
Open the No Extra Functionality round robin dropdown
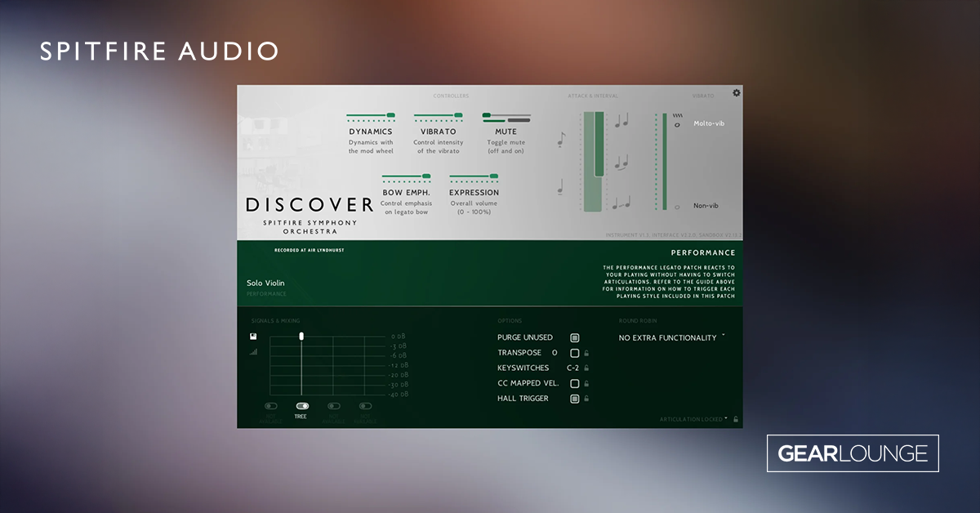(x=668, y=337)
